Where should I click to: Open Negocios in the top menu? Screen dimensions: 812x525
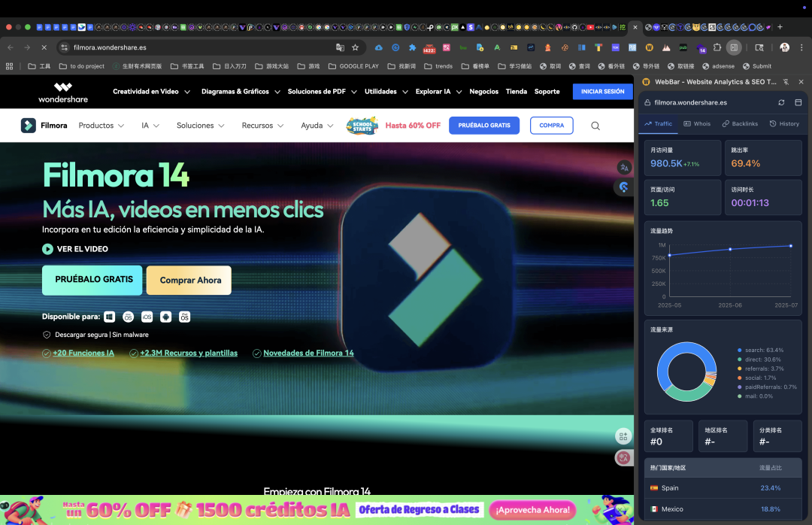[x=483, y=92]
